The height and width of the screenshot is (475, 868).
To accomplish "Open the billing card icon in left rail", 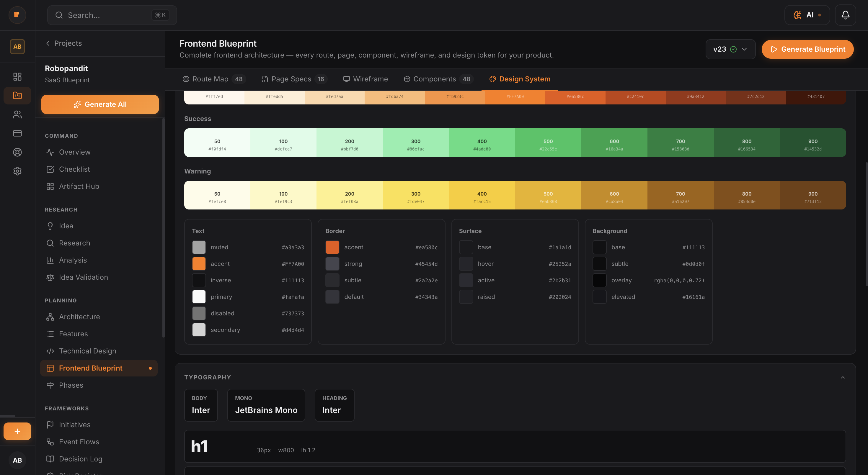I will [x=17, y=133].
